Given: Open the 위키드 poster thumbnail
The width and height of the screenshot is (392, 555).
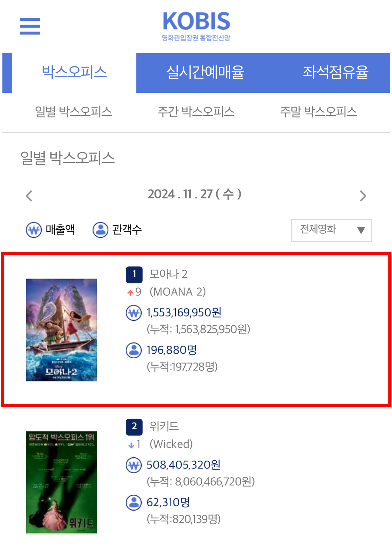Looking at the screenshot, I should [x=61, y=482].
